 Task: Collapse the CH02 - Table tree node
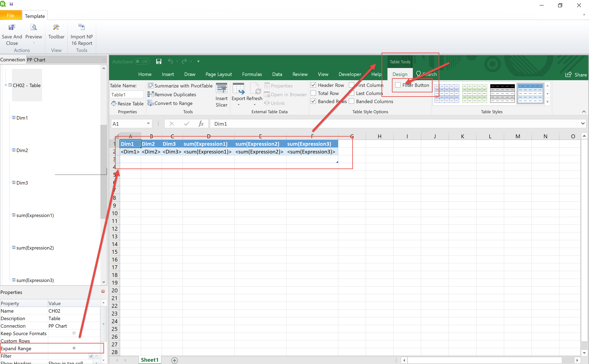click(6, 85)
